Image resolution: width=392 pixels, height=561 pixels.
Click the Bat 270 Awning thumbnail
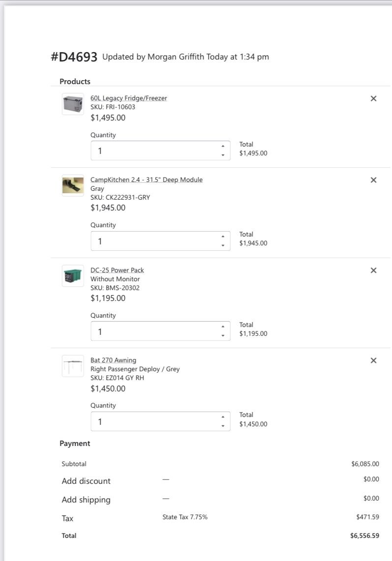(73, 366)
